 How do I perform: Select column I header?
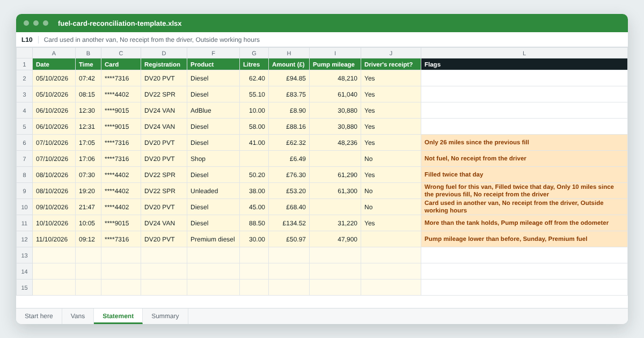[335, 53]
